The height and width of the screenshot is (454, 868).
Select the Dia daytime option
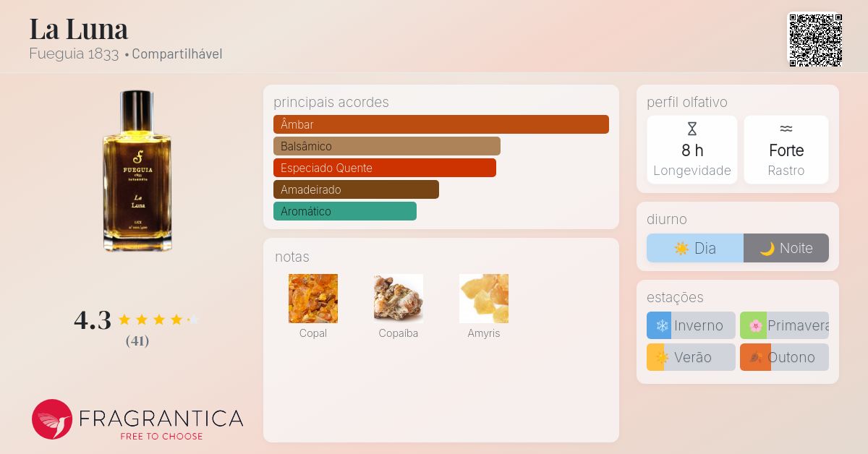click(695, 248)
